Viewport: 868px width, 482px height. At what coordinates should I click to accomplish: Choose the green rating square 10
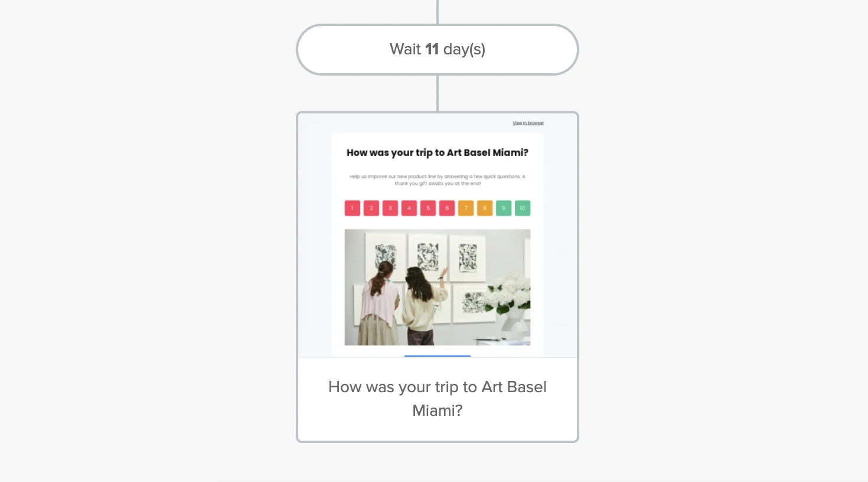(523, 208)
